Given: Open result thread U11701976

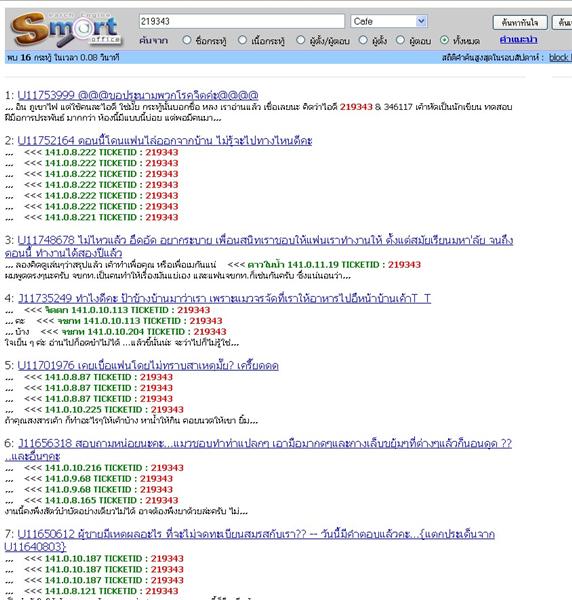Looking at the screenshot, I should (148, 365).
